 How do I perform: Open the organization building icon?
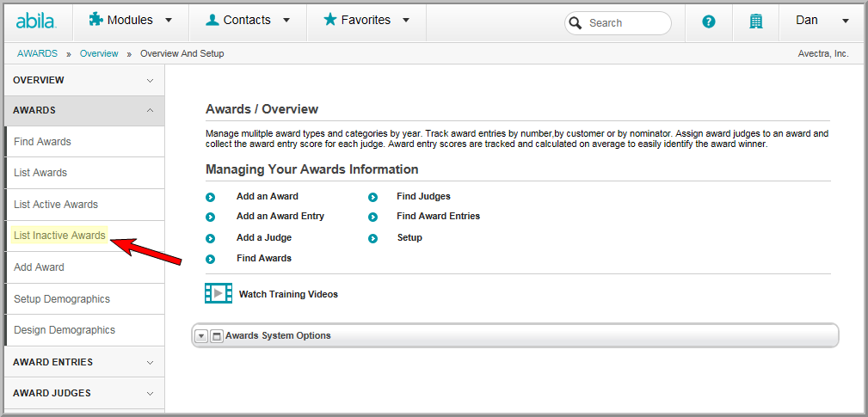point(755,22)
